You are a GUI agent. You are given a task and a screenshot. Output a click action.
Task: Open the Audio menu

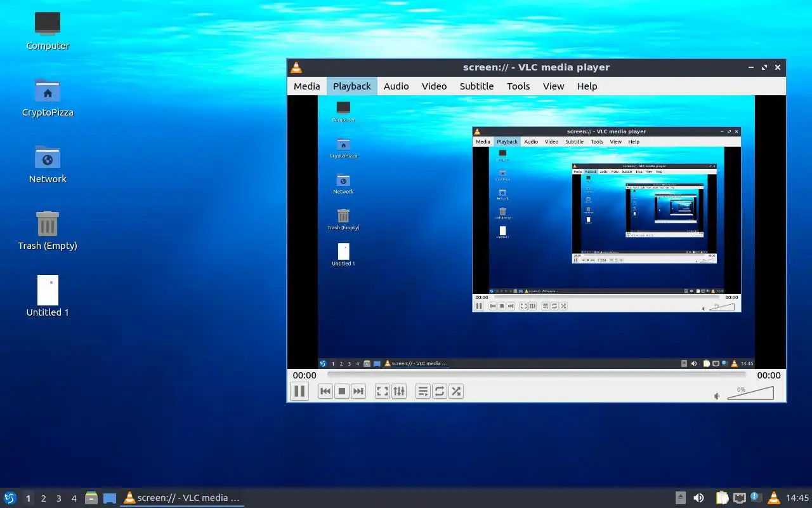point(396,86)
